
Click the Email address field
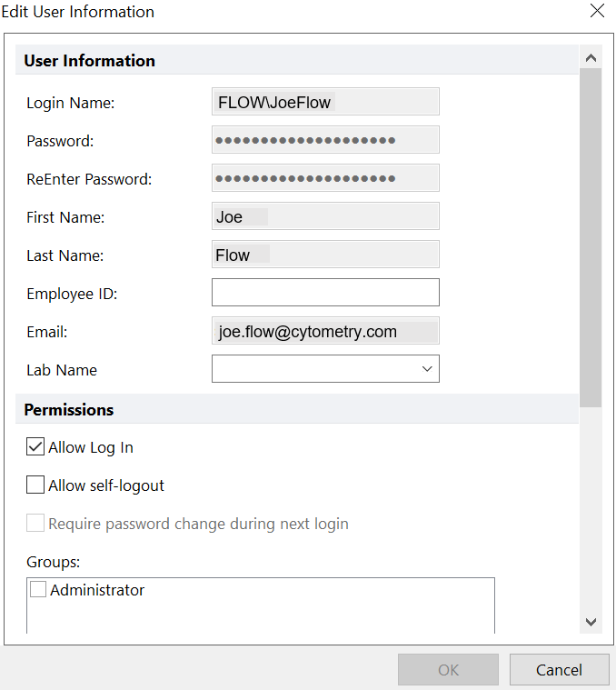point(325,331)
